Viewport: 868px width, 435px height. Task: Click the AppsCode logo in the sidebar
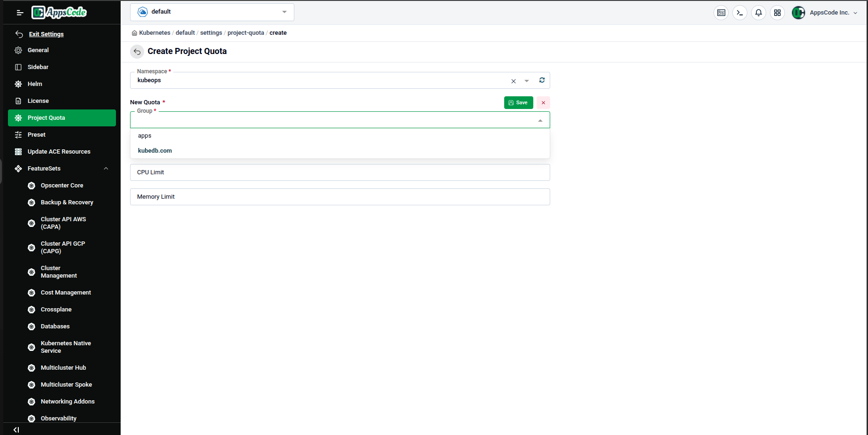pos(59,13)
